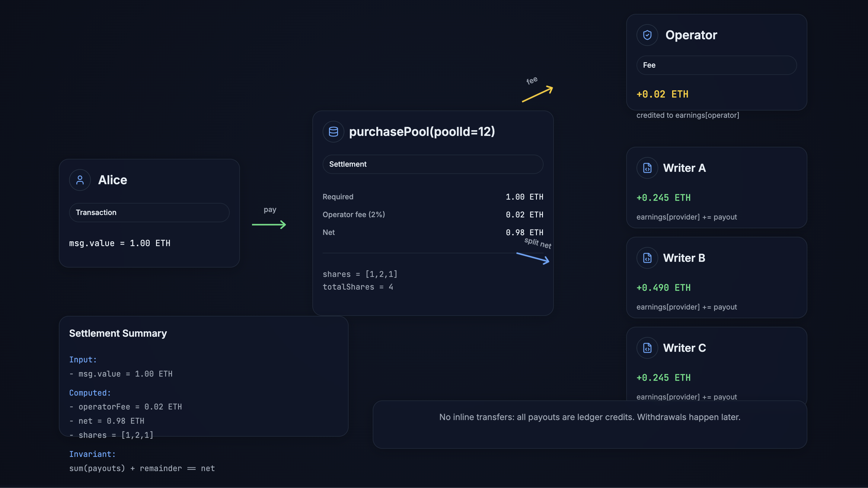Click Writer B's +0.490 ETH payout
This screenshot has width=868, height=488.
point(663,288)
